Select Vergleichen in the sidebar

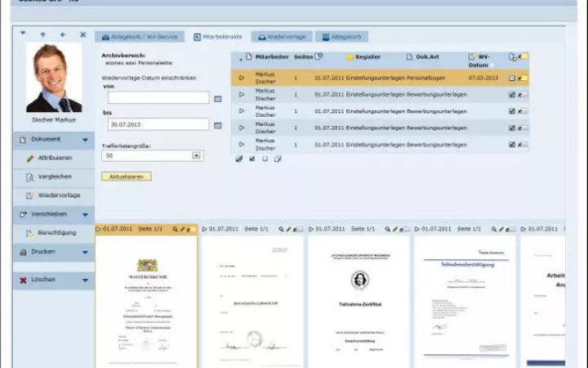tap(54, 177)
